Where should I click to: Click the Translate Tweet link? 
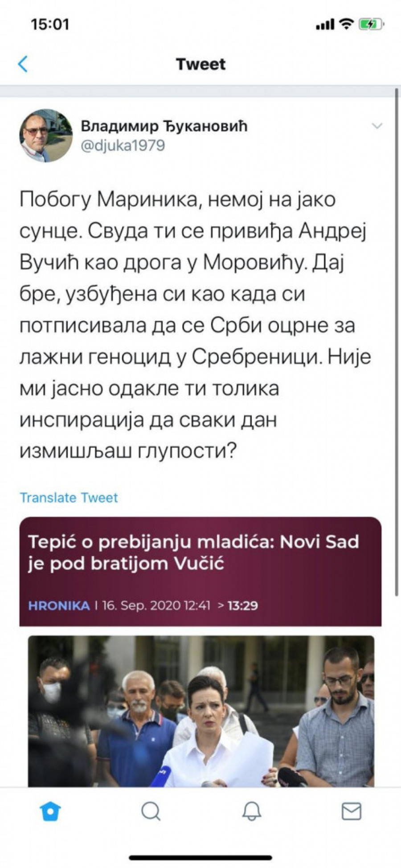[x=69, y=497]
